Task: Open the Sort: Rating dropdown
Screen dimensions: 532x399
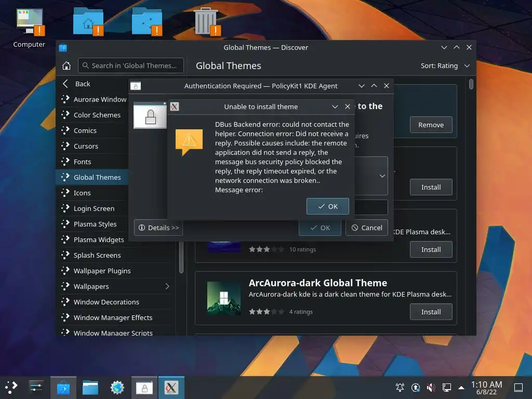Action: coord(445,65)
